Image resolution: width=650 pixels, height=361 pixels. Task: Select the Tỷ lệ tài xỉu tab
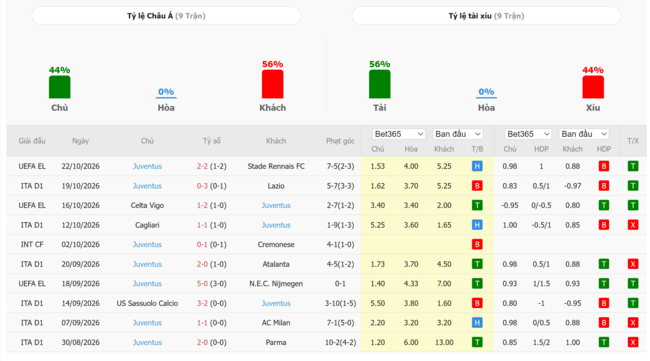pos(486,16)
